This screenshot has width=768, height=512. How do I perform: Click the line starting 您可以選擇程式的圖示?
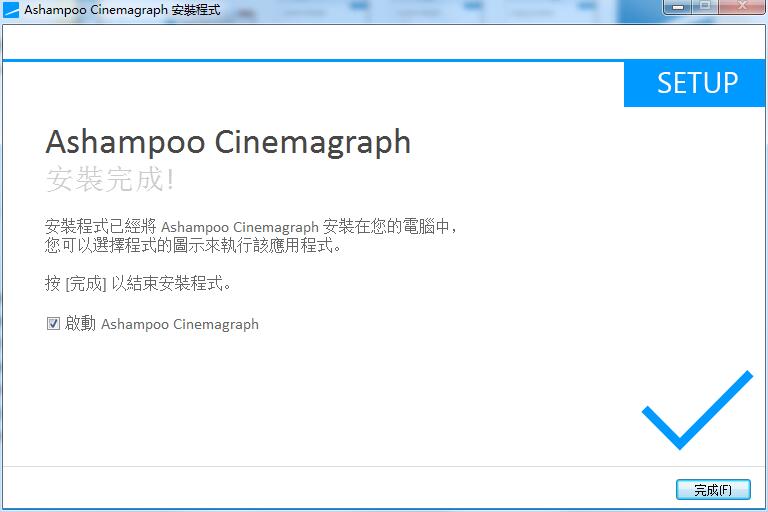[192, 245]
